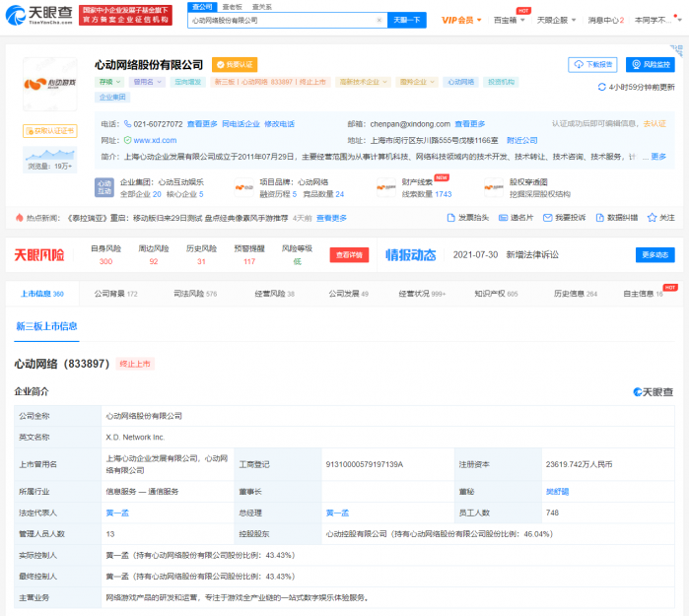Open the VIP会员 dropdown menu
The image size is (690, 616).
pos(460,20)
